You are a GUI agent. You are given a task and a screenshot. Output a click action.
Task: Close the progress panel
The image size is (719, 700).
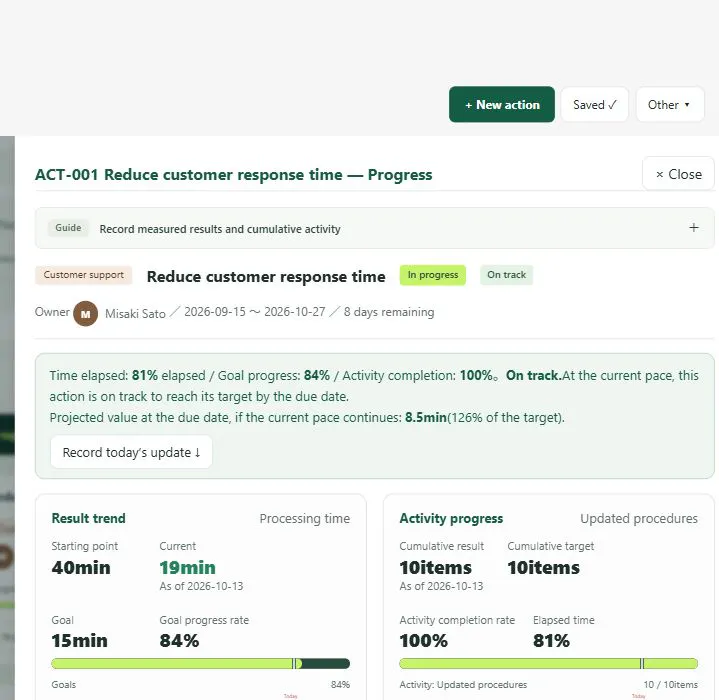[x=678, y=174]
